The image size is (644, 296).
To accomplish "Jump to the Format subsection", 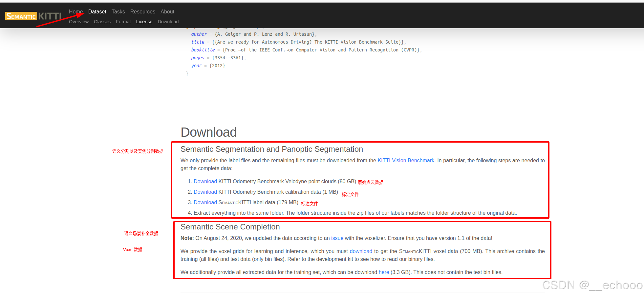I will click(x=123, y=22).
